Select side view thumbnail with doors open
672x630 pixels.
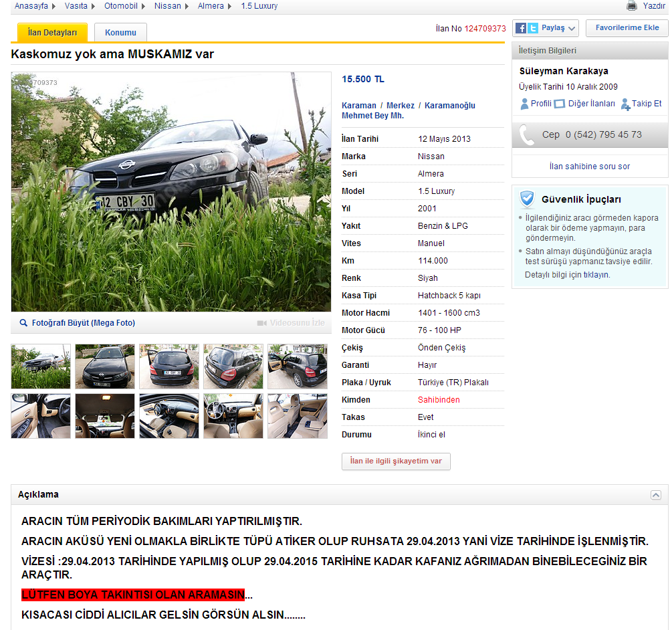[x=298, y=366]
